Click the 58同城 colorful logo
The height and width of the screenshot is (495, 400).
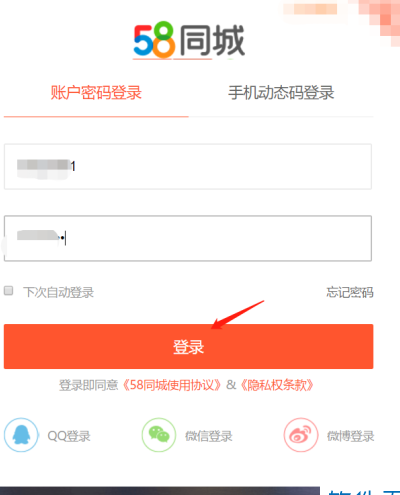coord(189,41)
